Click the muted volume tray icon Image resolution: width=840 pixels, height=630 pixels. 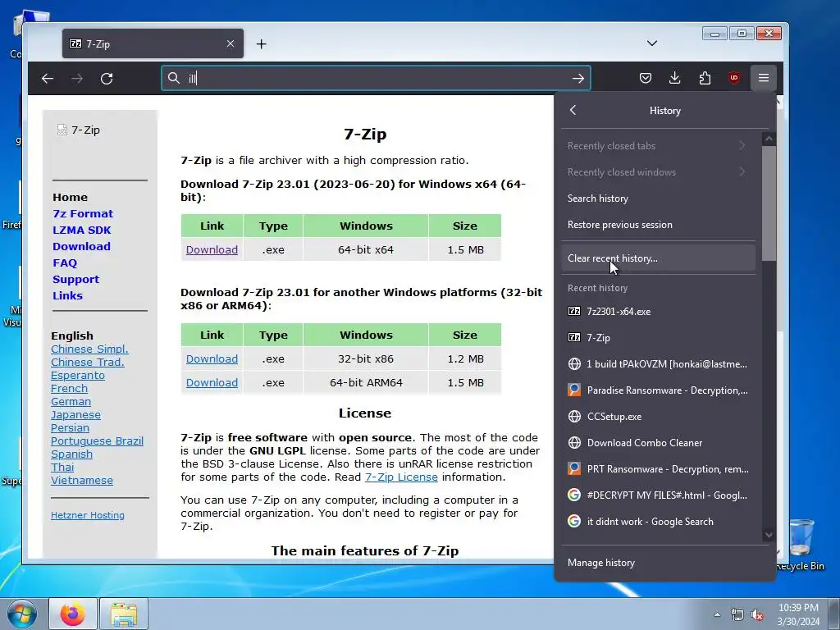[x=757, y=615]
